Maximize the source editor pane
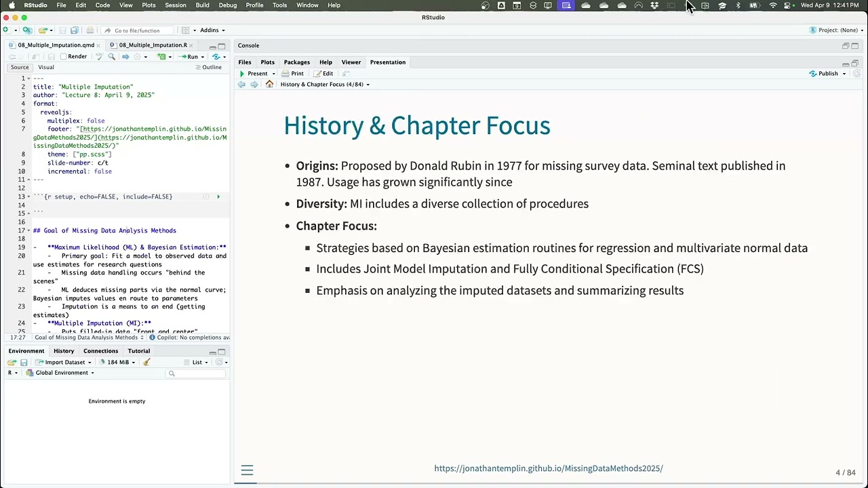This screenshot has height=488, width=868. pos(221,47)
